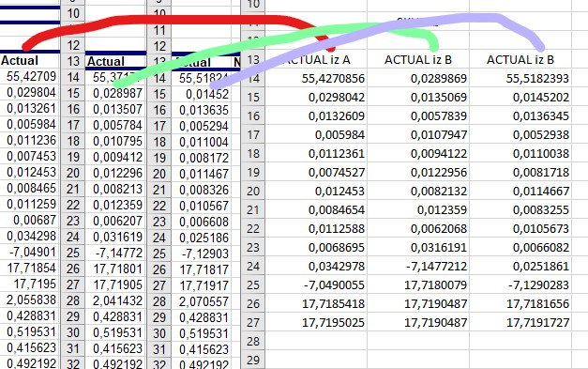Select left cell showing 2,055838
588x369 pixels.
[30, 300]
